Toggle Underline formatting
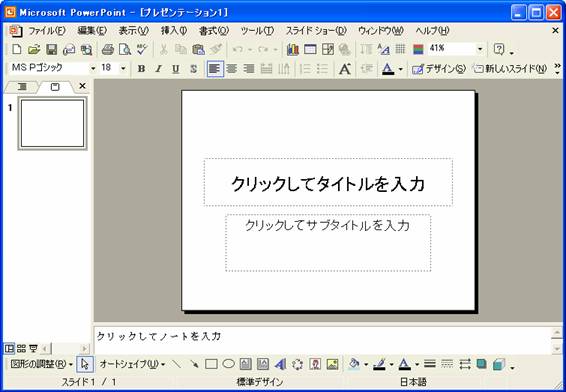566x392 pixels. click(x=175, y=69)
